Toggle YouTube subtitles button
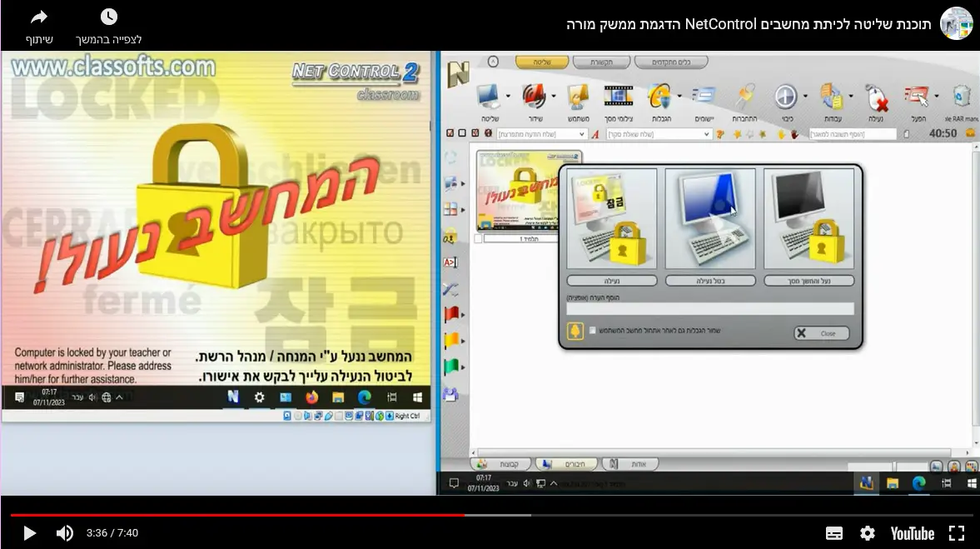Image resolution: width=980 pixels, height=549 pixels. [x=833, y=533]
